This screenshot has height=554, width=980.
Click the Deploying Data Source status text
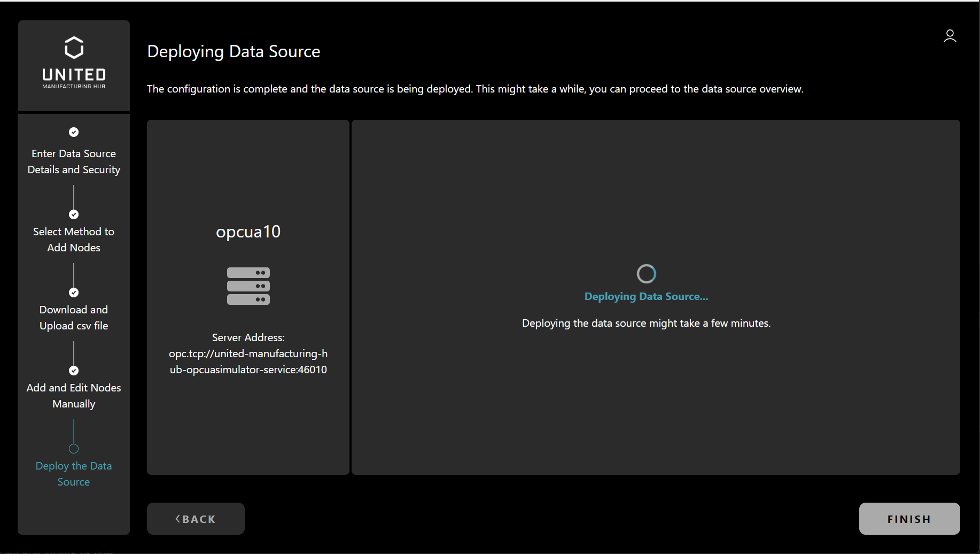click(x=646, y=296)
